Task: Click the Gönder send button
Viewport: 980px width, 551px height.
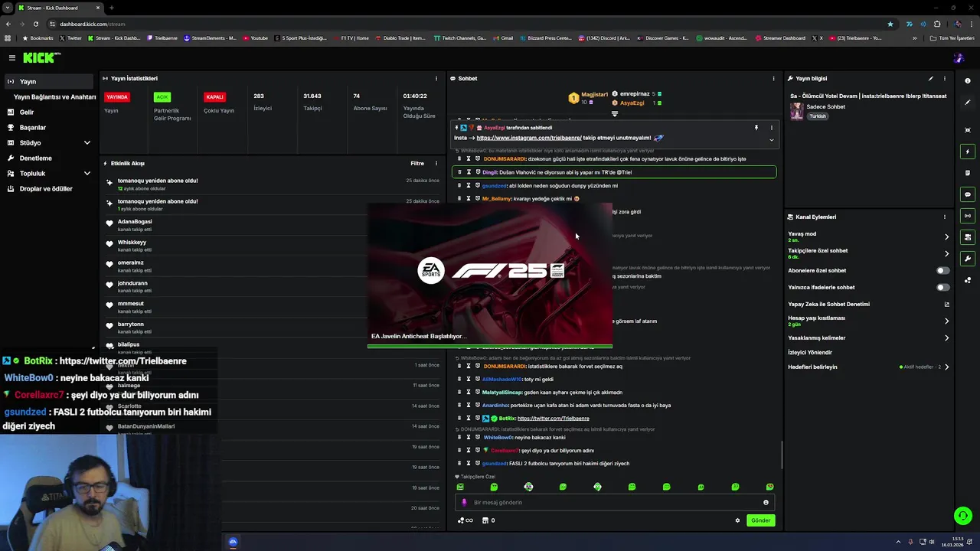Action: point(760,520)
